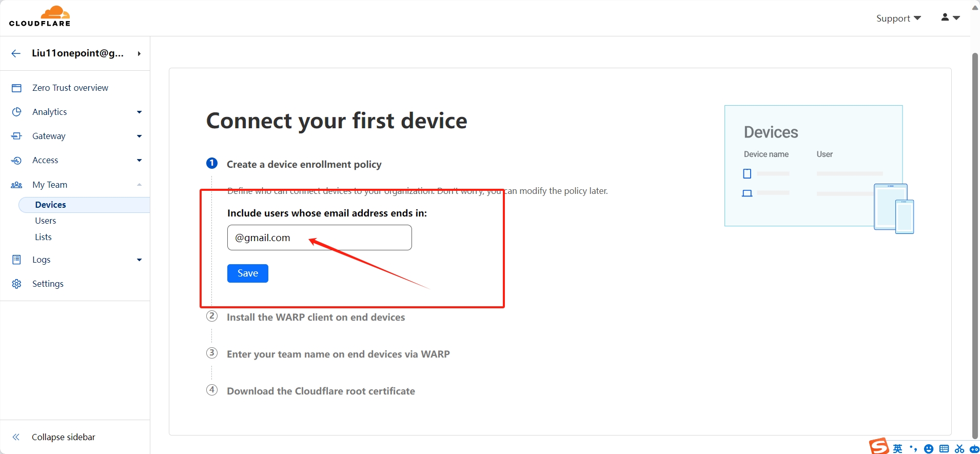Click the back arrow beside the account name
980x454 pixels.
tap(16, 53)
